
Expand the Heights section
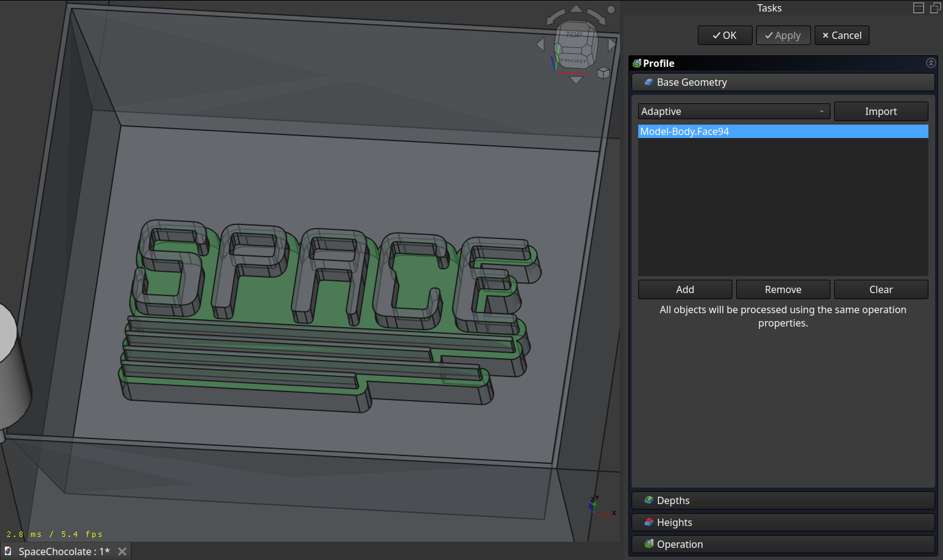point(783,522)
